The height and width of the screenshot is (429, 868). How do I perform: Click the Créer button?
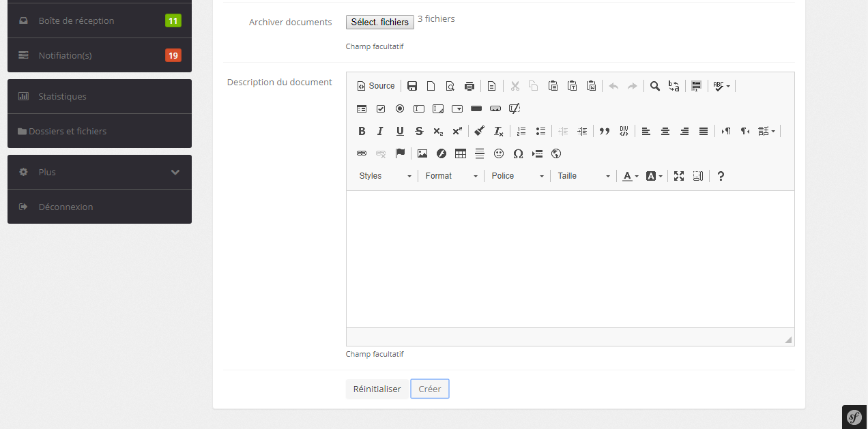(430, 389)
